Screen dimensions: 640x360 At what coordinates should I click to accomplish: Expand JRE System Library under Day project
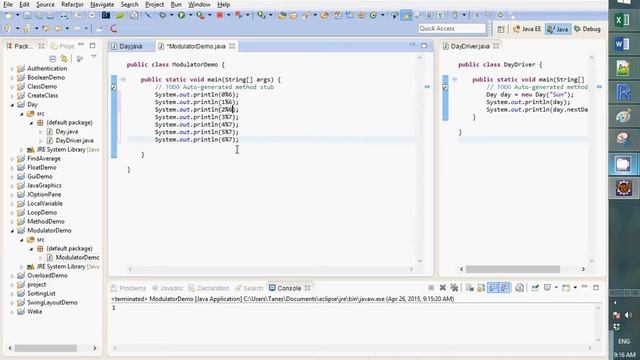point(22,150)
